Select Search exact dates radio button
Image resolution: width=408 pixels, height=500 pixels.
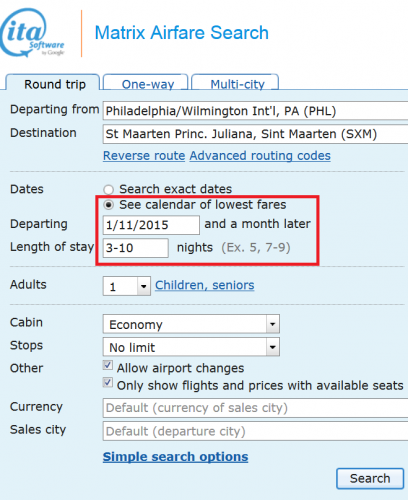point(108,189)
